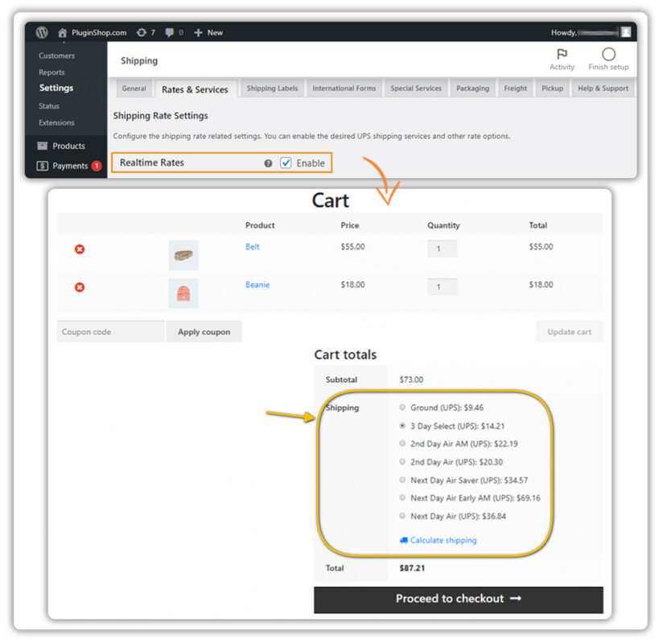Click the red Payments notification badge
The image size is (659, 644).
click(97, 166)
